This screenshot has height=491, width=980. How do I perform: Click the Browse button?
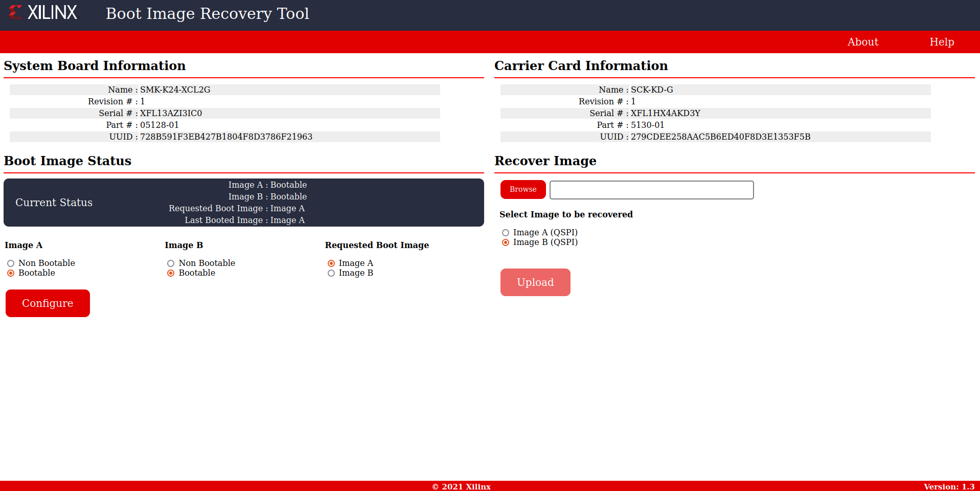[523, 189]
